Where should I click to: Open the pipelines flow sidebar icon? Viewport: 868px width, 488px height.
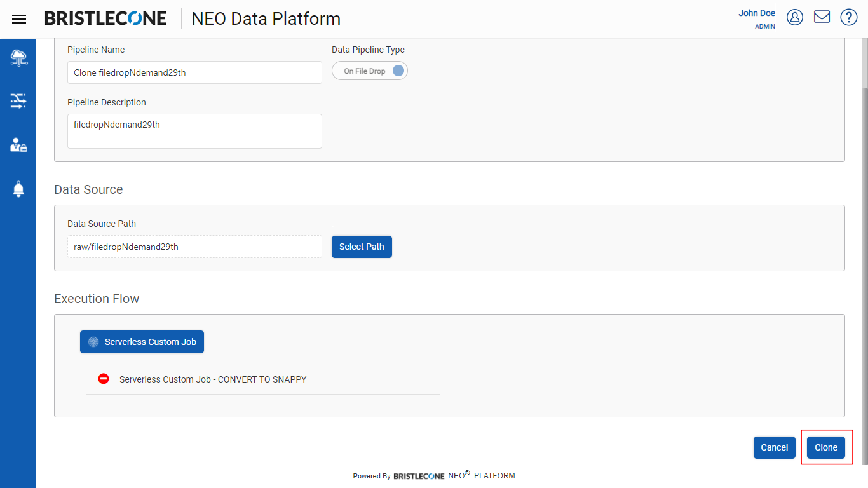point(18,101)
